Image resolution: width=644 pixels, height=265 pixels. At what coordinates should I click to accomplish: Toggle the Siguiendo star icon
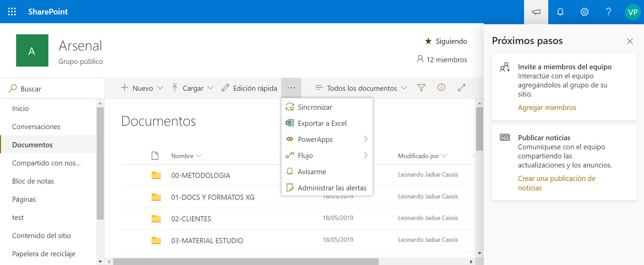pos(428,41)
